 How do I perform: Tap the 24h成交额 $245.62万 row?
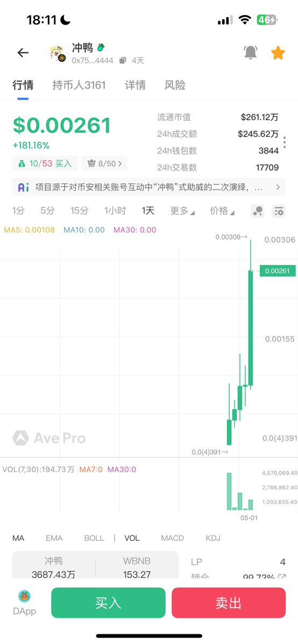point(218,134)
